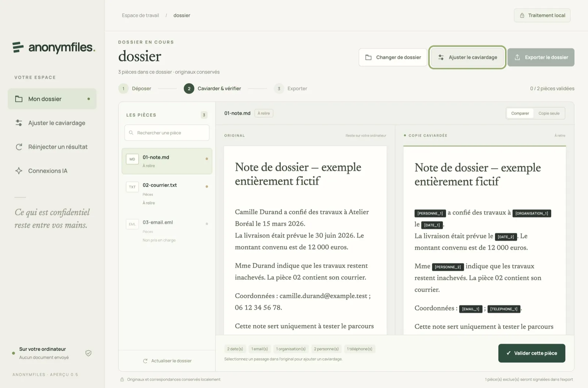
Task: Click magnifier icon in search field
Action: pos(131,133)
